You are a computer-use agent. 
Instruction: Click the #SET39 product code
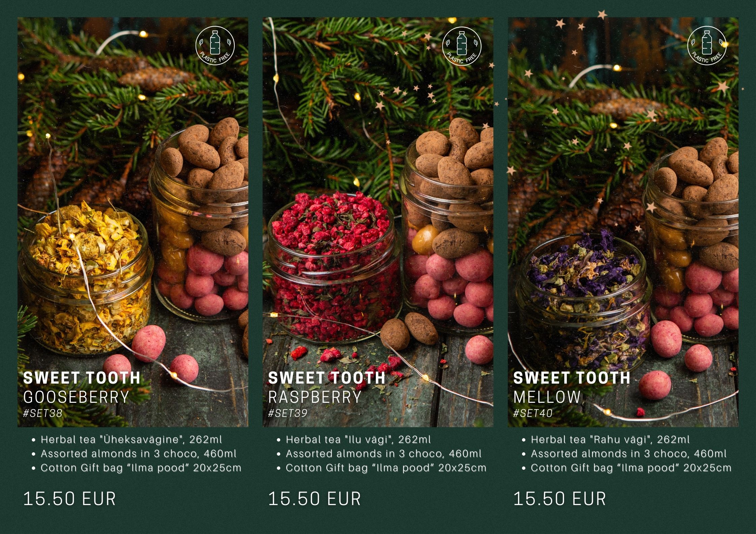pyautogui.click(x=288, y=413)
